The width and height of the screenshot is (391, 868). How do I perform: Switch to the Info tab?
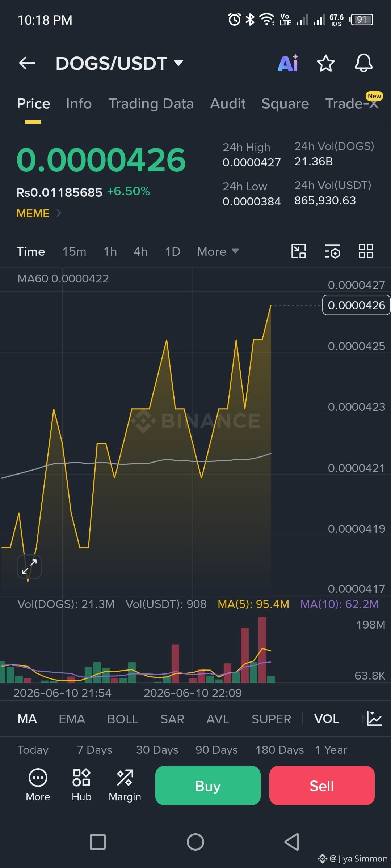tap(79, 104)
